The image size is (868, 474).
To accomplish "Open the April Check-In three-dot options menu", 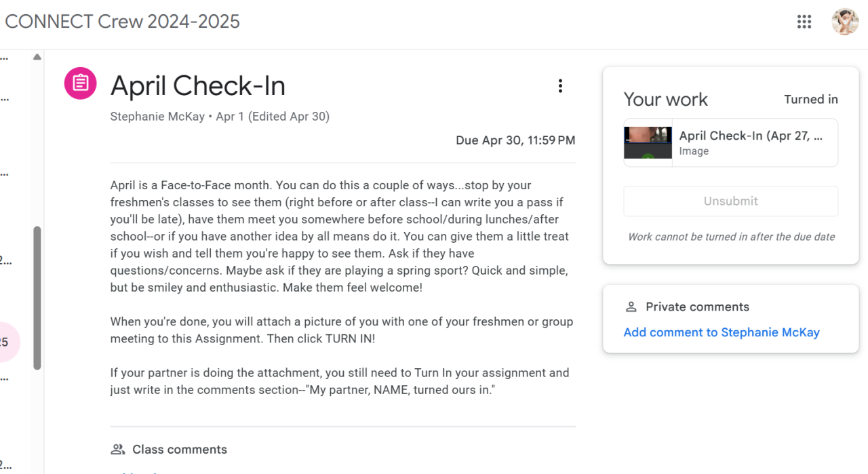I will pos(560,86).
